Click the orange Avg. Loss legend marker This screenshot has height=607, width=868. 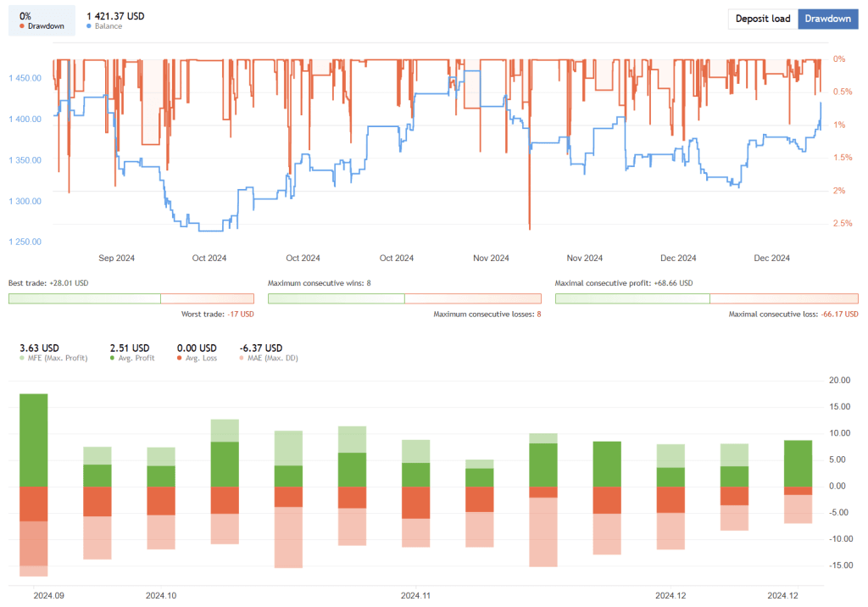pos(181,358)
